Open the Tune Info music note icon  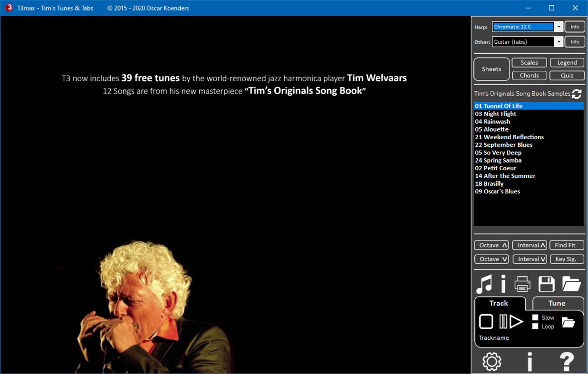tap(485, 284)
